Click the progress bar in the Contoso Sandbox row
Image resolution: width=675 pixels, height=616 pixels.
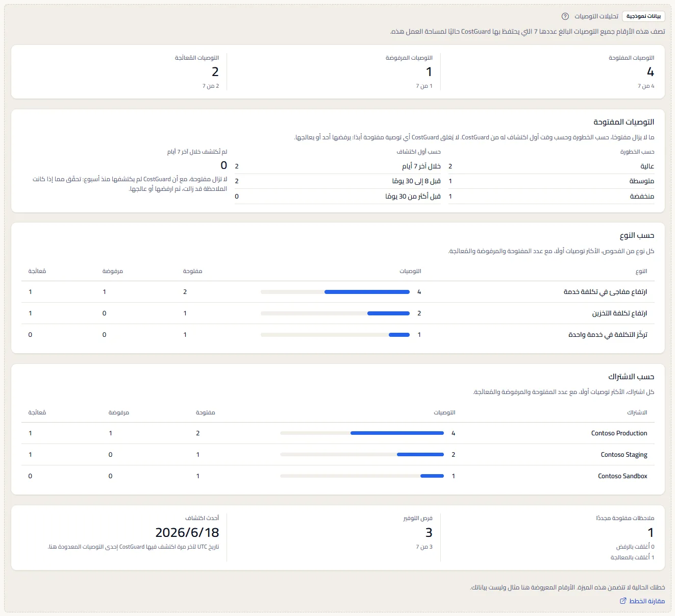tap(362, 476)
